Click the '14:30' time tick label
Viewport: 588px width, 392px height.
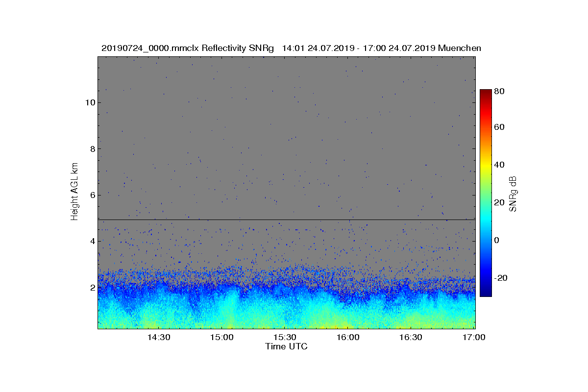coord(159,337)
